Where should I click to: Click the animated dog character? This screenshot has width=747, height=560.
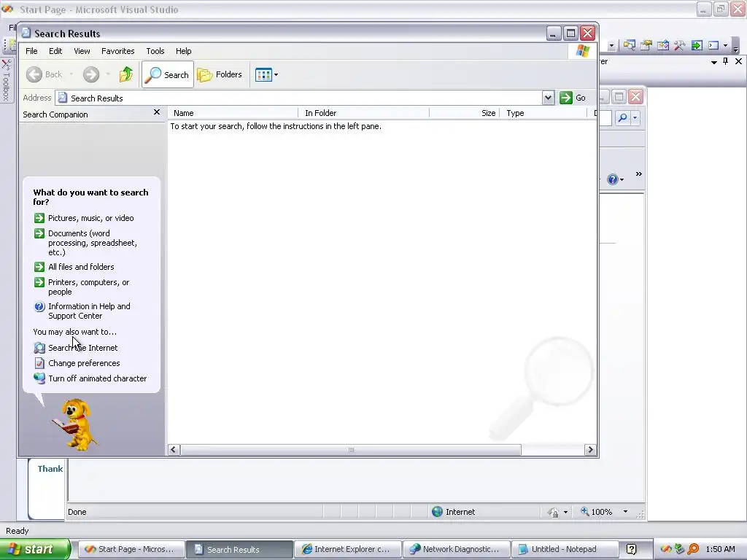click(75, 425)
